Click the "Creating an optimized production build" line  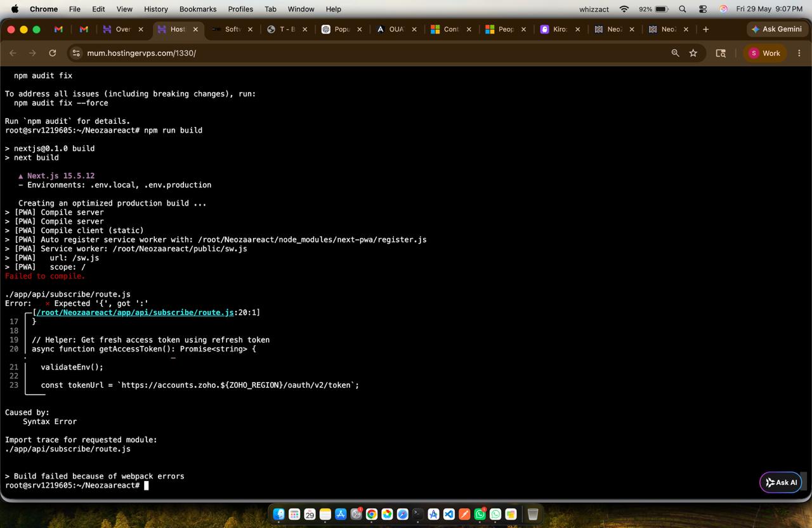[112, 203]
